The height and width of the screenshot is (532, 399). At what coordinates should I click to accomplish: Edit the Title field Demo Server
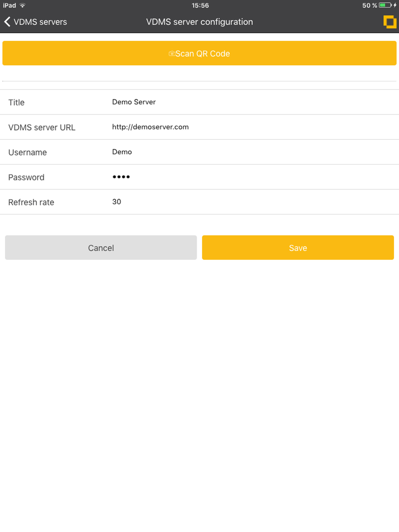coord(134,102)
